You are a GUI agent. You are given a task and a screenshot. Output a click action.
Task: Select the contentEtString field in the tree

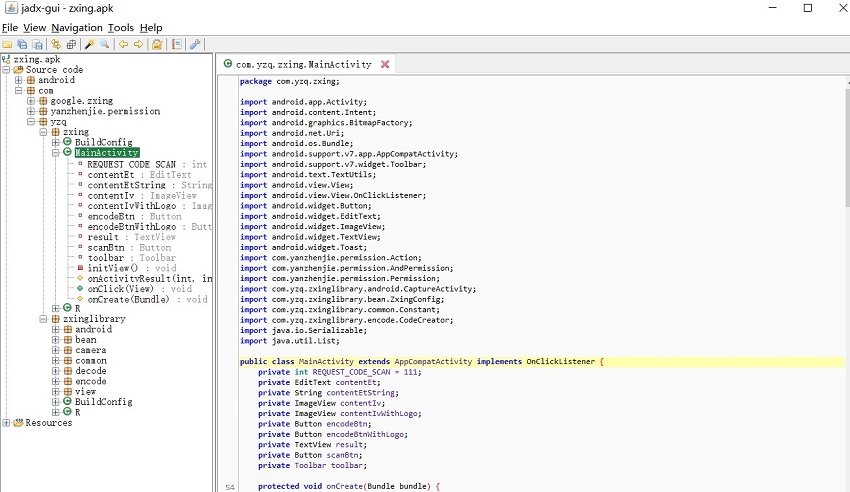150,185
